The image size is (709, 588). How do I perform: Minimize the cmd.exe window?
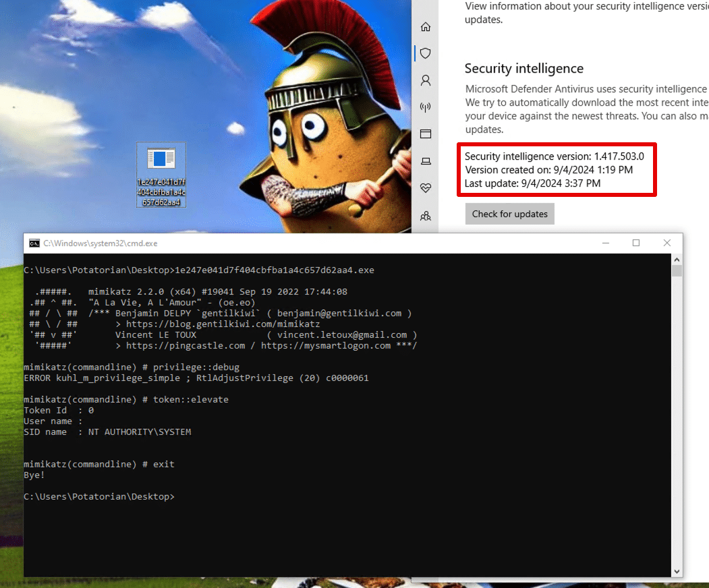[606, 243]
